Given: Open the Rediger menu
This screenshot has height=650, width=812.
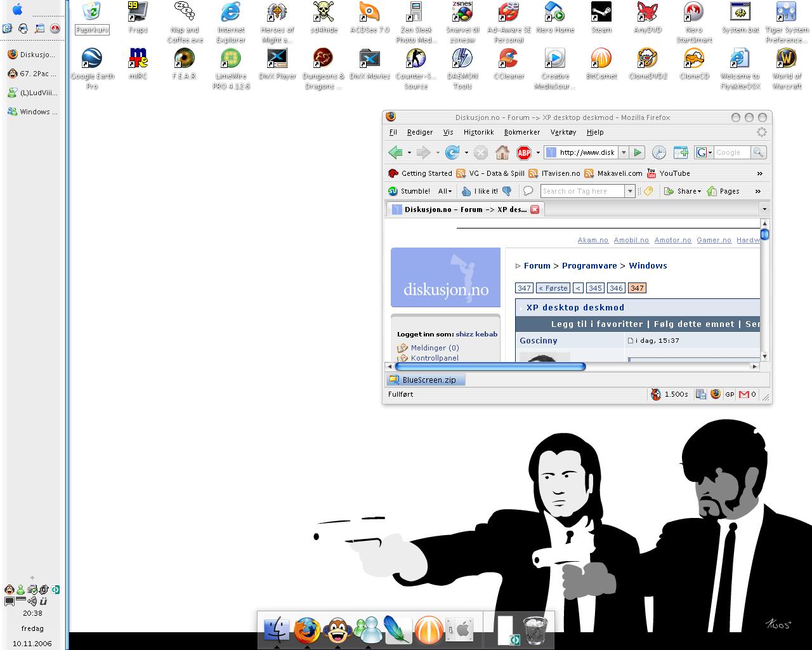Looking at the screenshot, I should pos(420,132).
